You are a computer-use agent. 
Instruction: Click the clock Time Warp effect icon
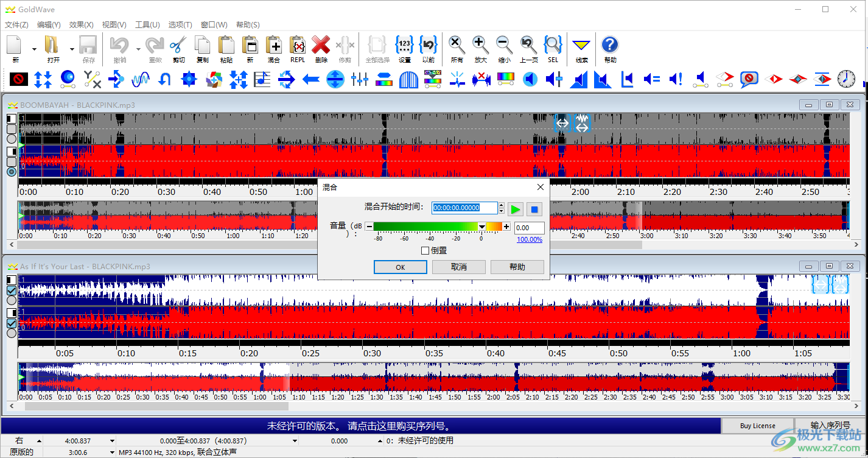click(x=846, y=79)
